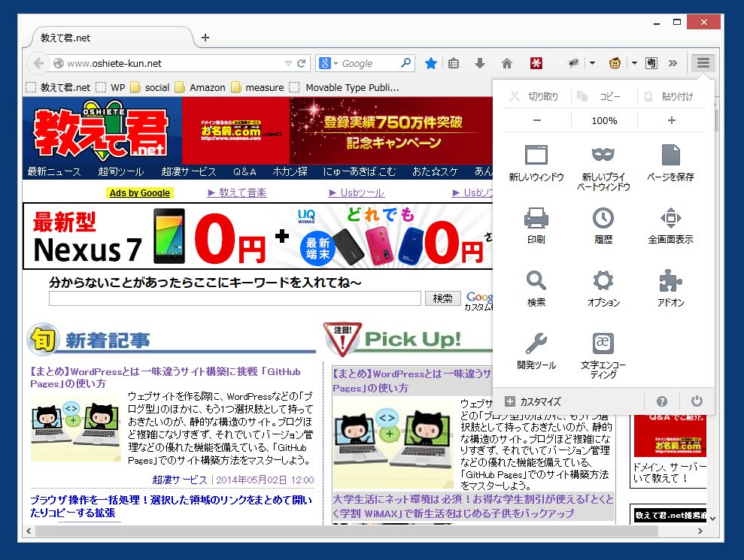744x560 pixels.
Task: Click the Usbツール ad link
Action: pyautogui.click(x=357, y=192)
